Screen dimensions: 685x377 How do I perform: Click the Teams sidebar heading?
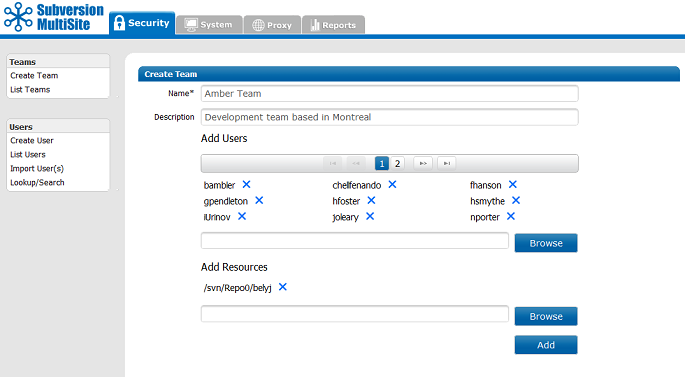click(58, 62)
